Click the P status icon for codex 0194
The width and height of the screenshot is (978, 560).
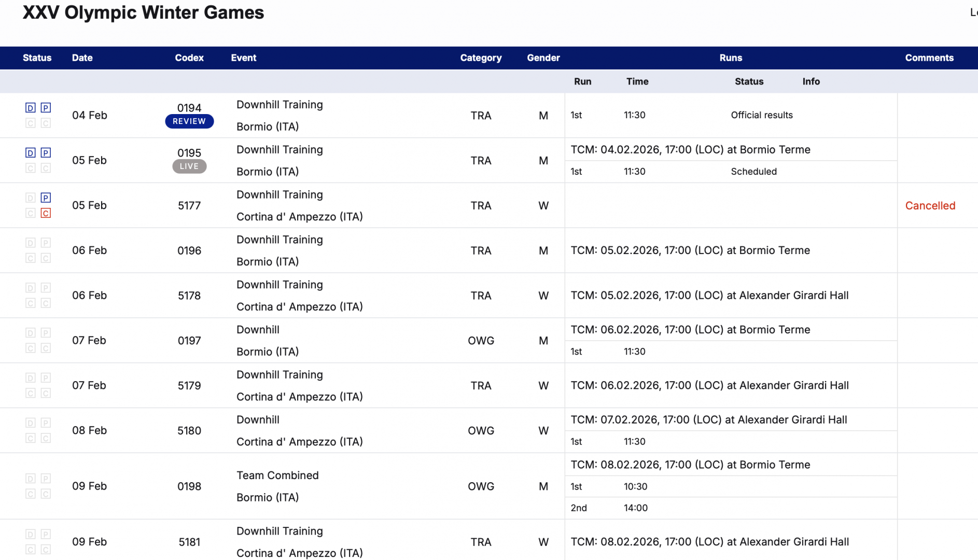pos(46,108)
